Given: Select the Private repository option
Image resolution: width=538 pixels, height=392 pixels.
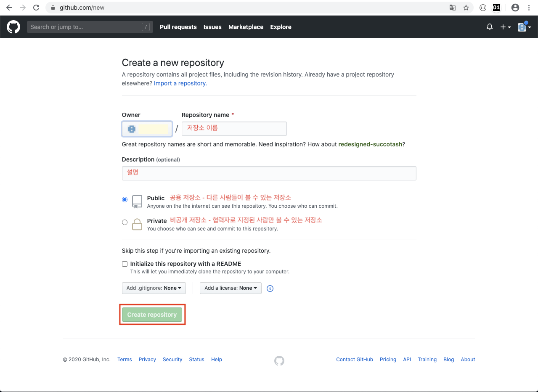Looking at the screenshot, I should click(125, 222).
